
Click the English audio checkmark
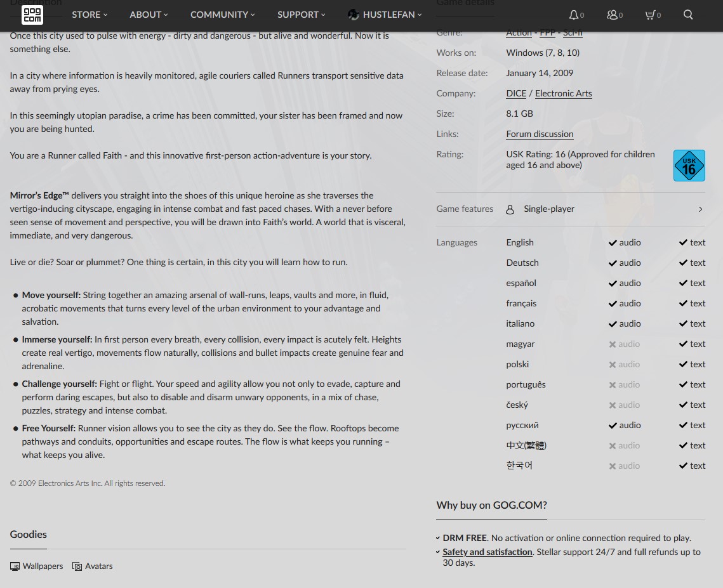613,243
